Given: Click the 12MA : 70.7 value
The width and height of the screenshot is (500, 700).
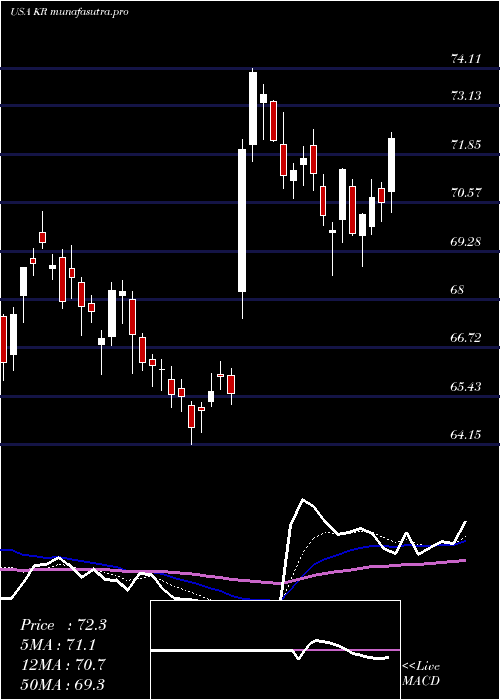Looking at the screenshot, I should 63,665.
